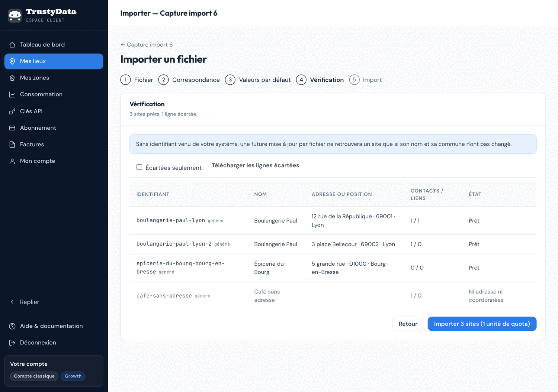Open the Consommation chart icon
Viewport: 558px width, 392px height.
[12, 94]
